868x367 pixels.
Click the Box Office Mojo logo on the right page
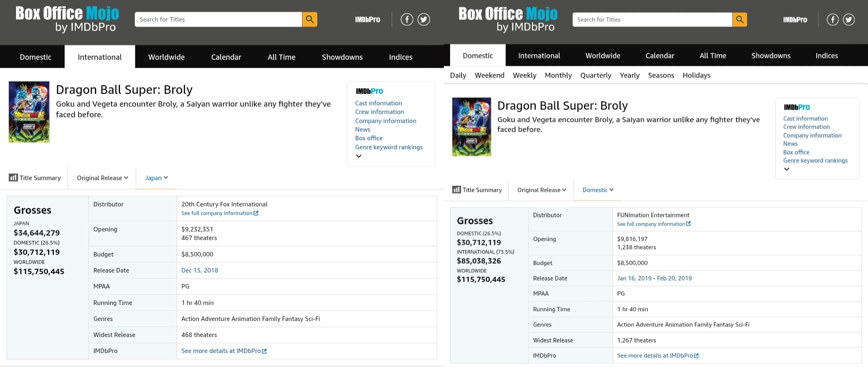tap(508, 19)
